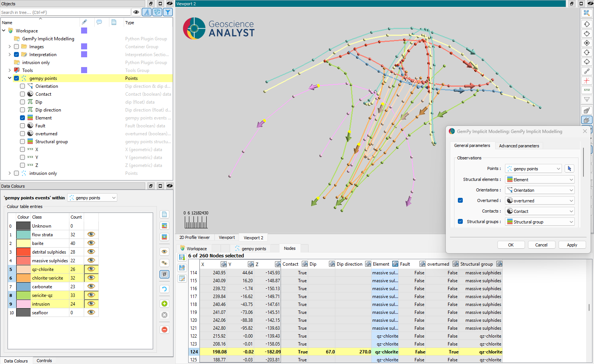Open the gempy points dropdown in Data Colours

[x=92, y=198]
